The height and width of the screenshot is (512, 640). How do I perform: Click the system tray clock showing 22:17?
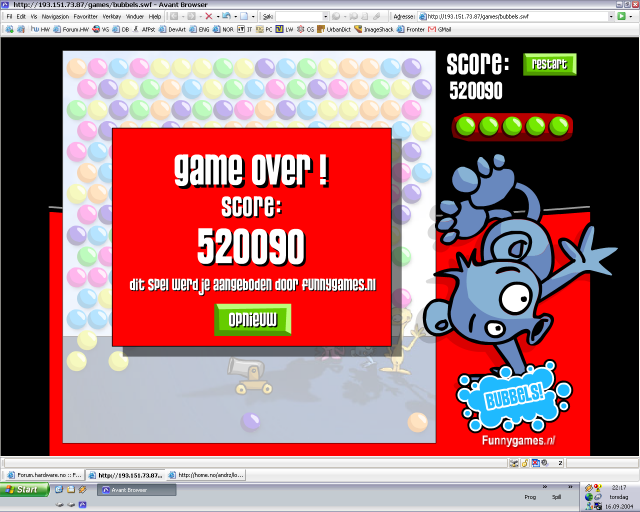[x=619, y=488]
